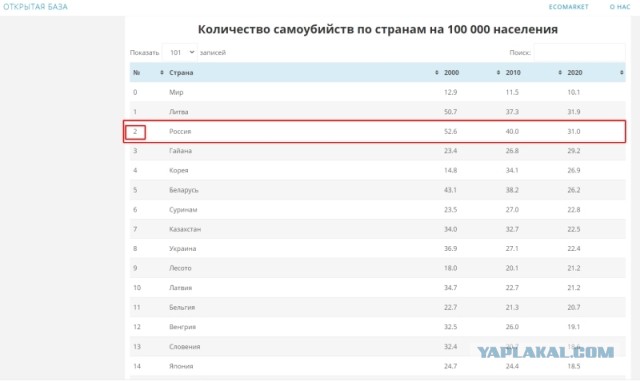Click Гайана 2020 value 29.2
Image resolution: width=640 pixels, height=382 pixels.
[x=574, y=151]
